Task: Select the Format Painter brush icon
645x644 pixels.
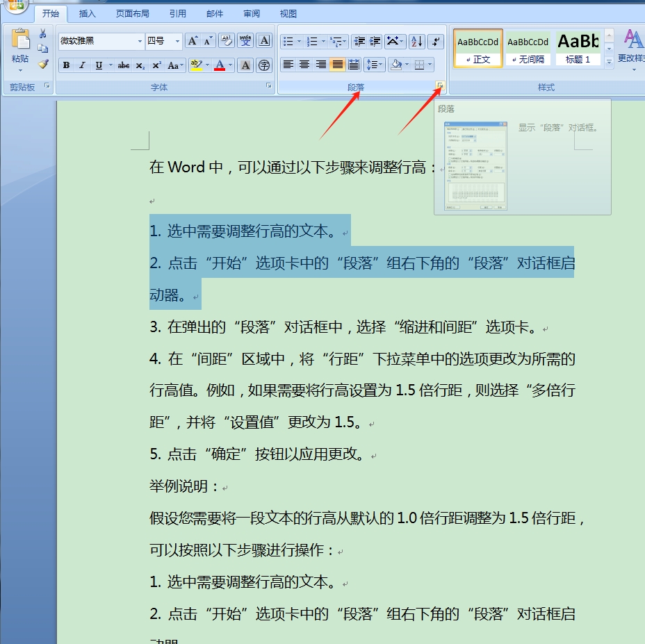Action: [x=43, y=64]
